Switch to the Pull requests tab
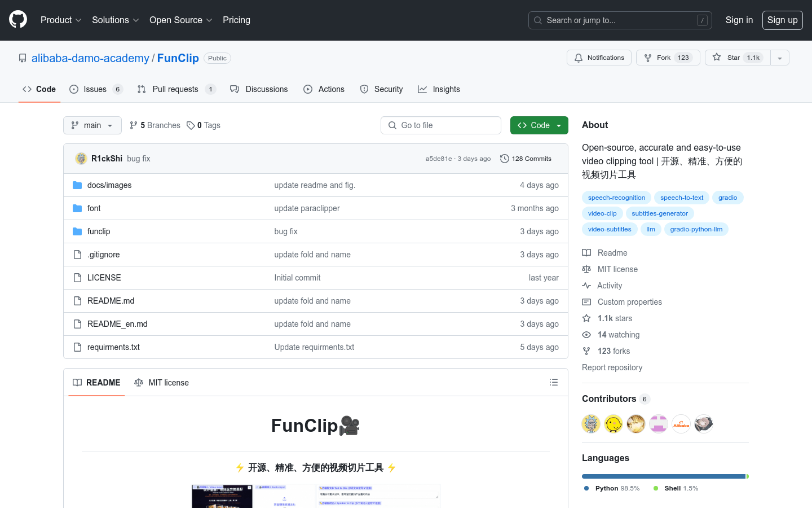The height and width of the screenshot is (508, 812). click(176, 89)
